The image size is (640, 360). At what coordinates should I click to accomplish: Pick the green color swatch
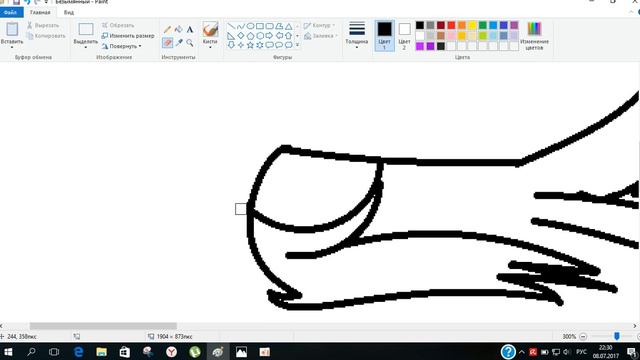(x=483, y=25)
